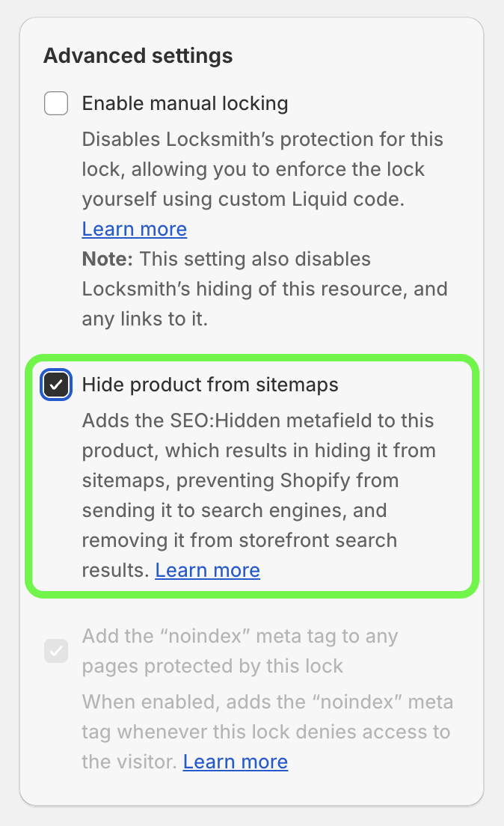The image size is (504, 826).
Task: Uncheck the Hide product from sitemaps checkbox
Action: pyautogui.click(x=57, y=385)
